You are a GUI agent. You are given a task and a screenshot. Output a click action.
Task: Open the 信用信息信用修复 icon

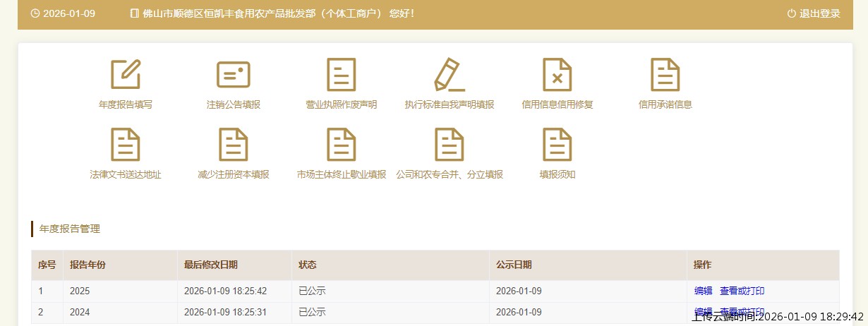pos(557,74)
